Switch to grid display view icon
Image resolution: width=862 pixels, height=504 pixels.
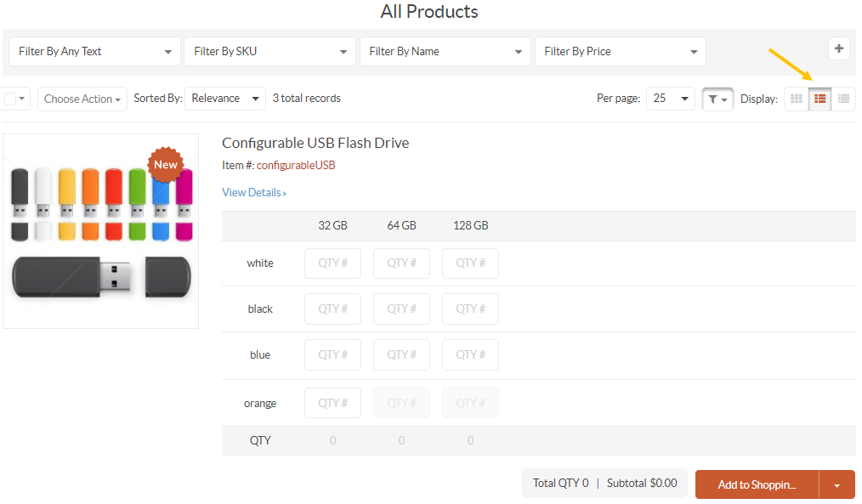(x=796, y=99)
